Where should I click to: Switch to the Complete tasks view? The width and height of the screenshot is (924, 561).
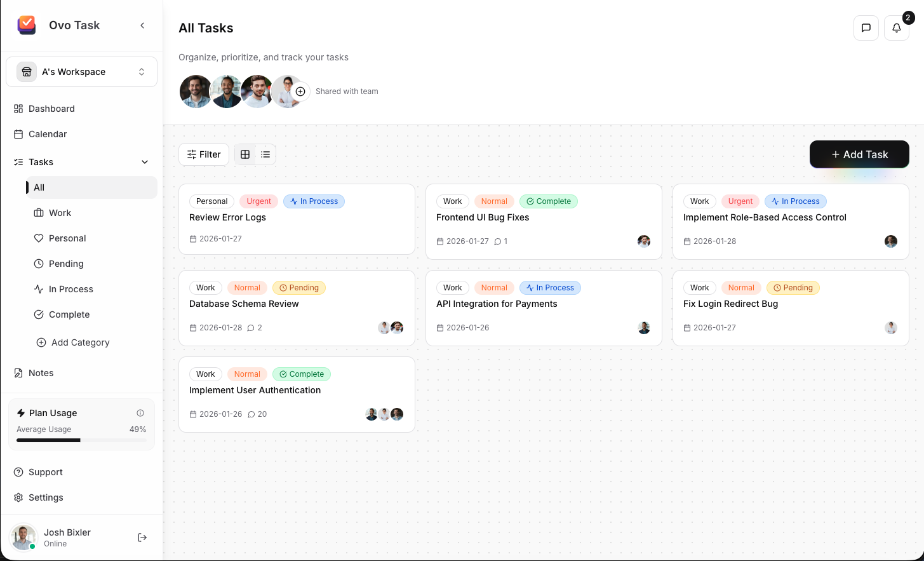point(68,314)
